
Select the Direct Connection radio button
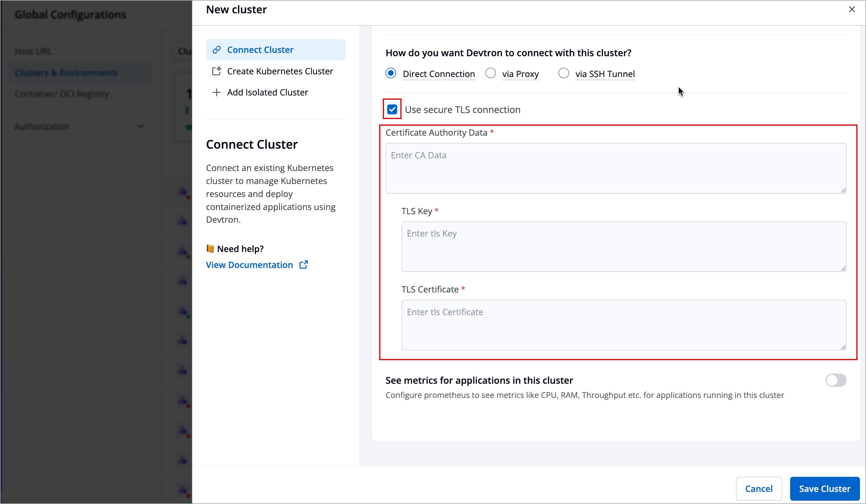(391, 73)
